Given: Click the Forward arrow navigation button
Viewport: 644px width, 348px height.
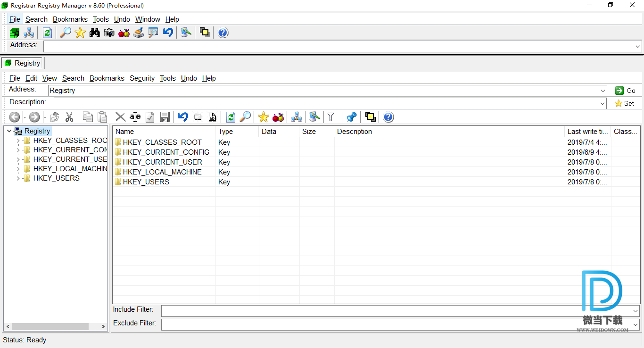Looking at the screenshot, I should point(34,117).
